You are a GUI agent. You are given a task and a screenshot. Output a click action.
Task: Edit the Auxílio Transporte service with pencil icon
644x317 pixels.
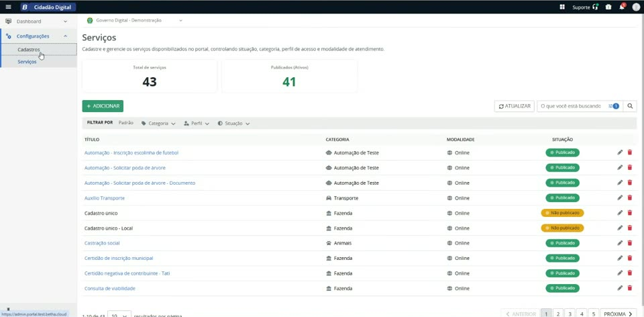point(620,197)
